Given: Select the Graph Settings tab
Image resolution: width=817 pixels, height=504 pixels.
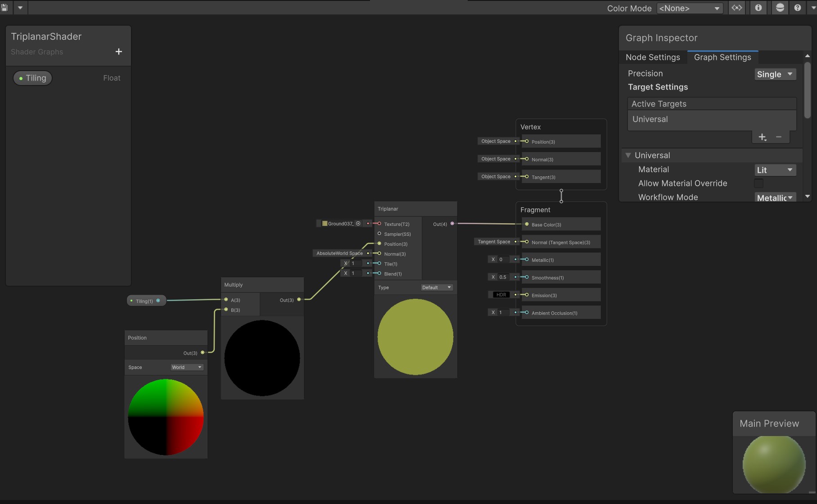Looking at the screenshot, I should point(722,57).
